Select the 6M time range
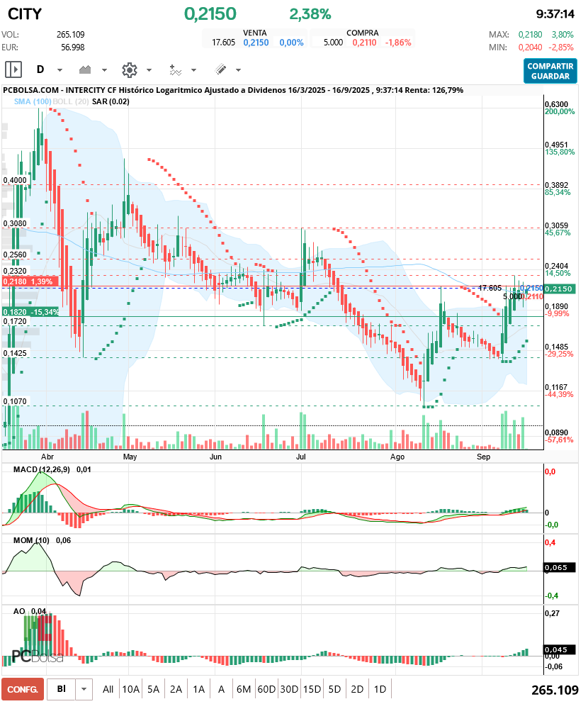 (244, 689)
